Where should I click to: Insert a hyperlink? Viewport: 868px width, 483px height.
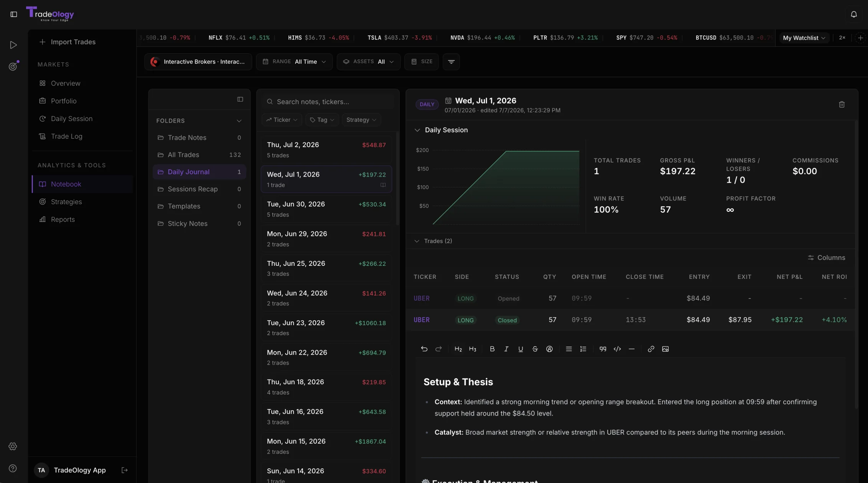pyautogui.click(x=651, y=349)
